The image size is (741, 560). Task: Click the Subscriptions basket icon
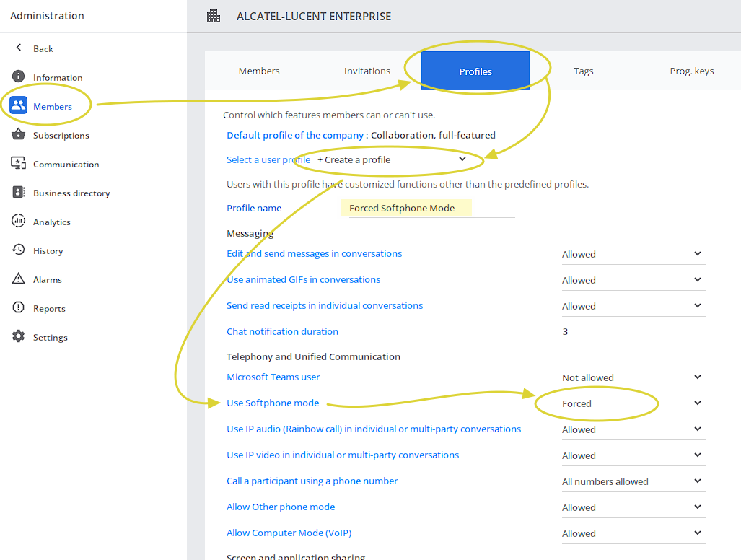coord(19,134)
